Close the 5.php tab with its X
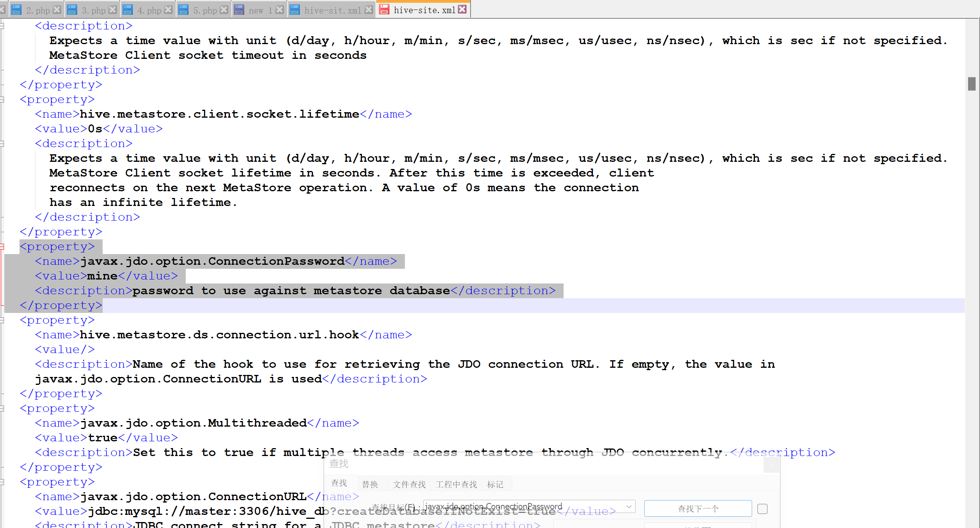 coord(224,9)
